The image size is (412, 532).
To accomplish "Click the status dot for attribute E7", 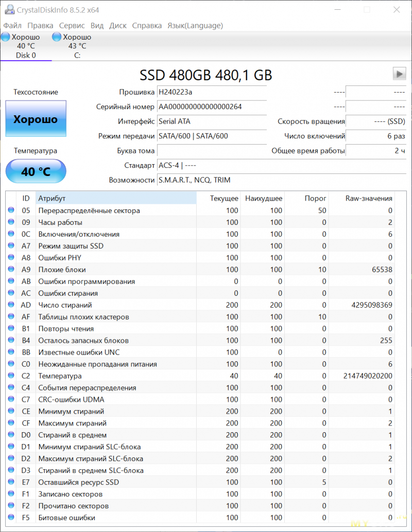I will point(11,482).
